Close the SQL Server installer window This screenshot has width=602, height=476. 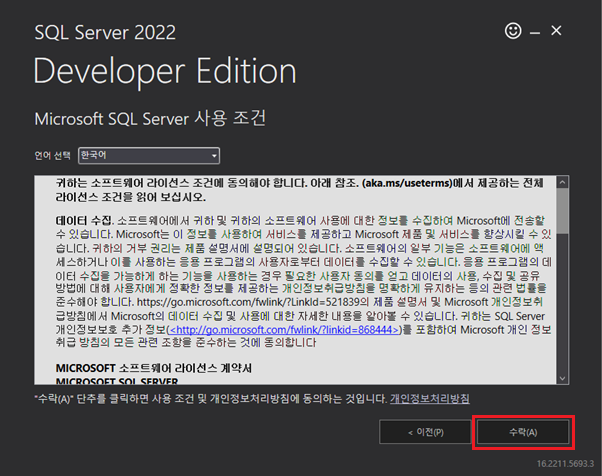pyautogui.click(x=556, y=30)
